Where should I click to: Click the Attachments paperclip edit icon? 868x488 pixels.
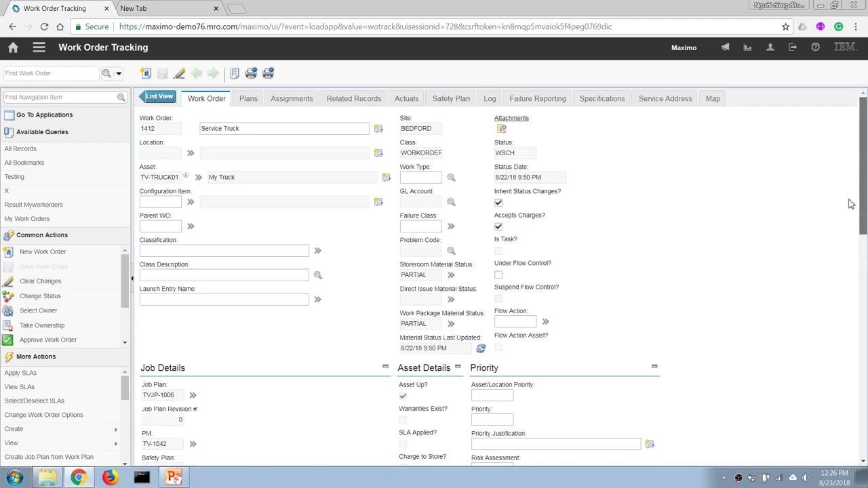502,129
